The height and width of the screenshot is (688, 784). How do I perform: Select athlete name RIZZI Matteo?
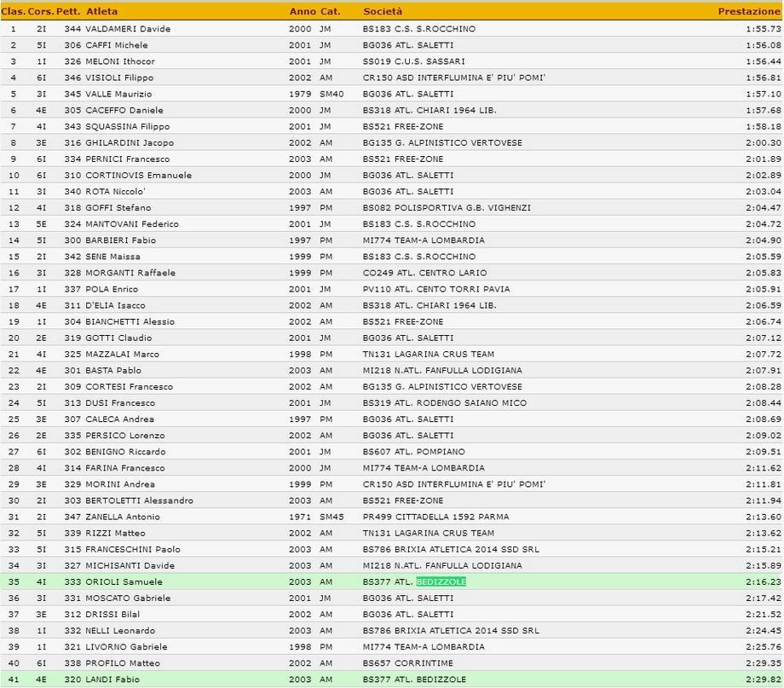[116, 533]
